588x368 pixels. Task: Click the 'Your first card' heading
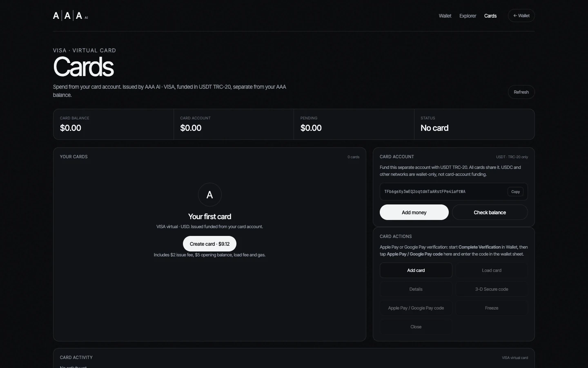209,217
